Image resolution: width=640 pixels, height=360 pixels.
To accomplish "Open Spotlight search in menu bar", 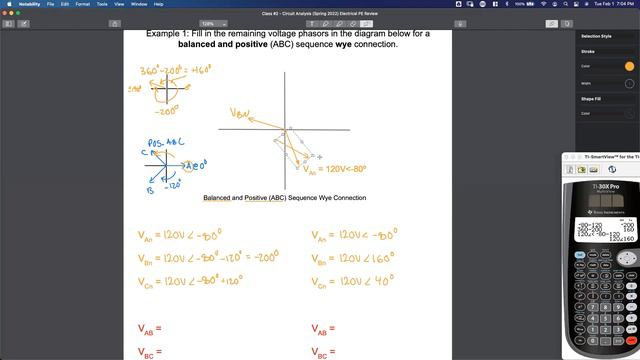I will (566, 4).
